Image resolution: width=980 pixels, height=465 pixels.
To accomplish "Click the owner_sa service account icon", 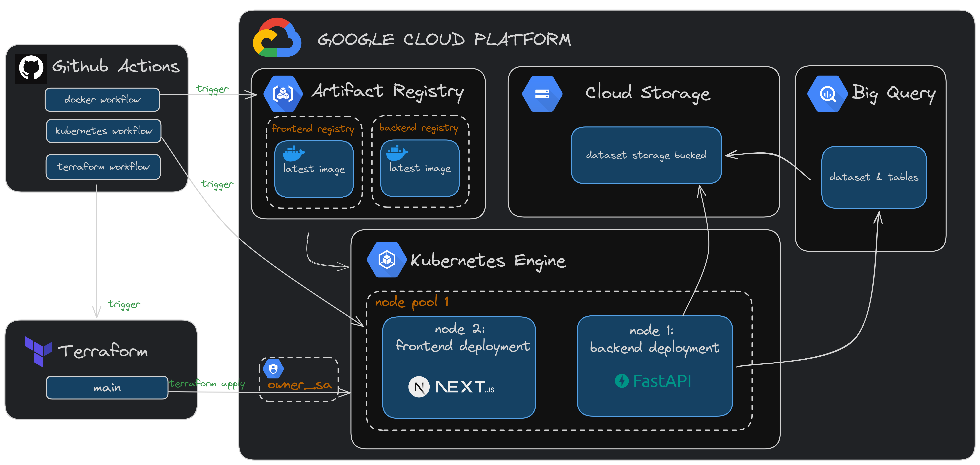I will point(273,369).
